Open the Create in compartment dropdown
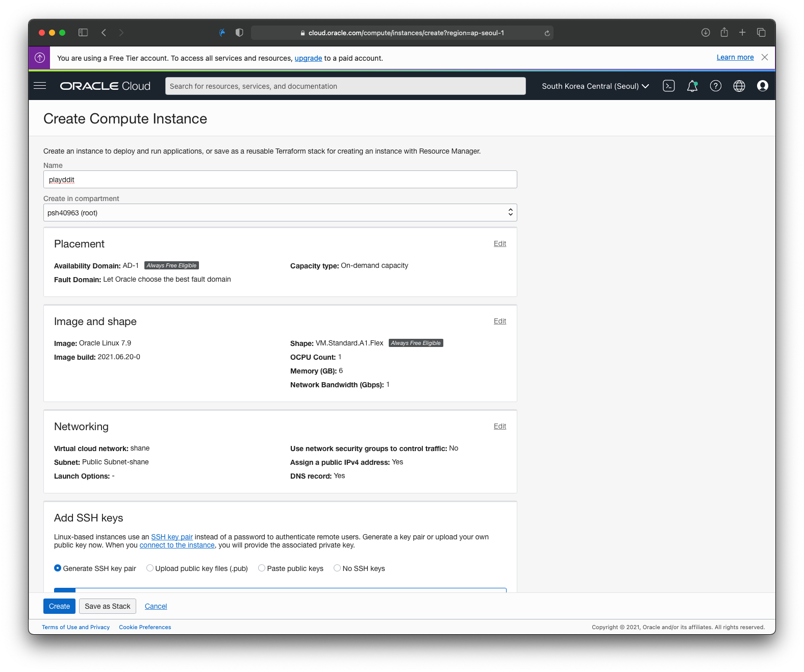 (280, 213)
